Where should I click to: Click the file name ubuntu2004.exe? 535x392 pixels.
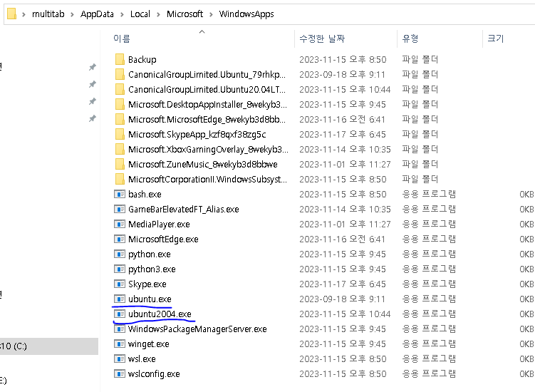pyautogui.click(x=160, y=314)
